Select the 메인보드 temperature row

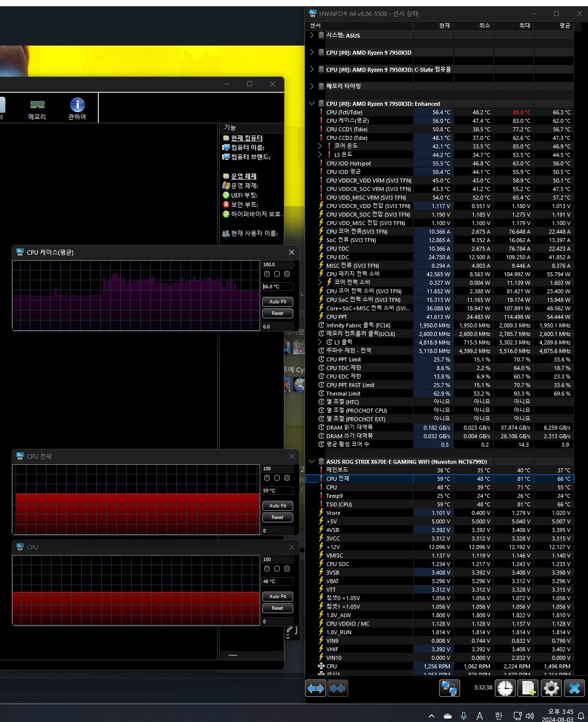click(x=440, y=470)
